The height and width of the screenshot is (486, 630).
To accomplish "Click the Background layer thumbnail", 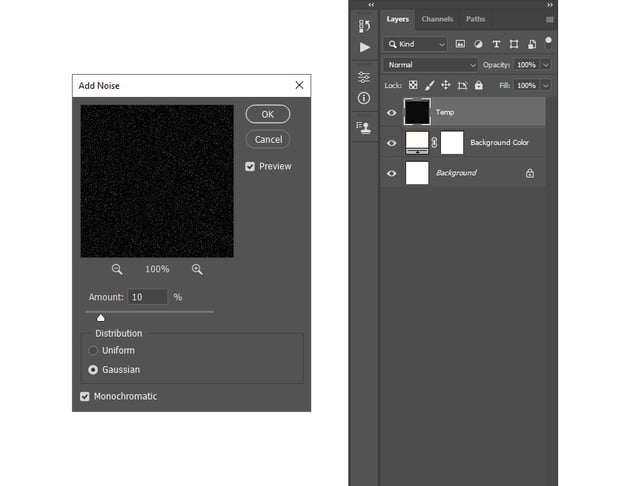I will coord(417,173).
